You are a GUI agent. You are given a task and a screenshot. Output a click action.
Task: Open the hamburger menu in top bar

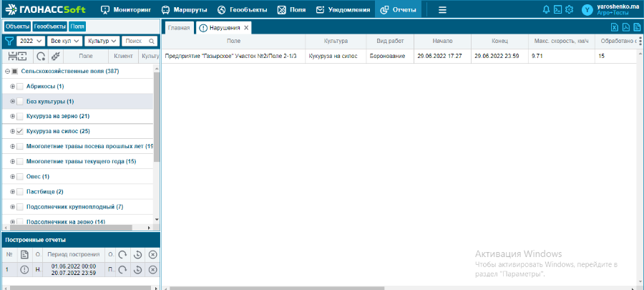tap(442, 10)
